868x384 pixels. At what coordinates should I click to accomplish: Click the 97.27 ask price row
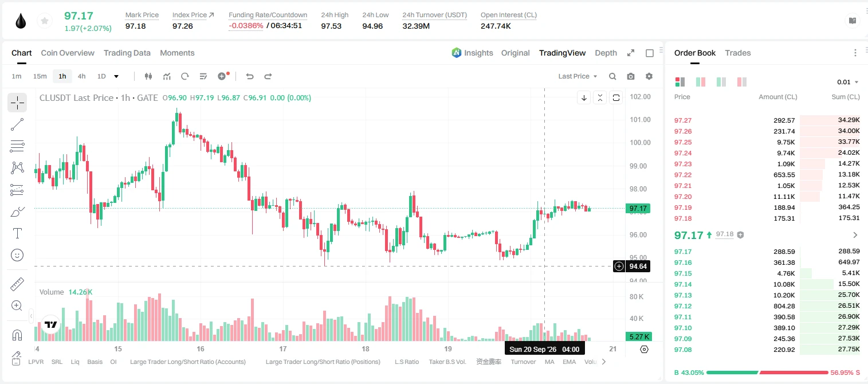click(767, 120)
